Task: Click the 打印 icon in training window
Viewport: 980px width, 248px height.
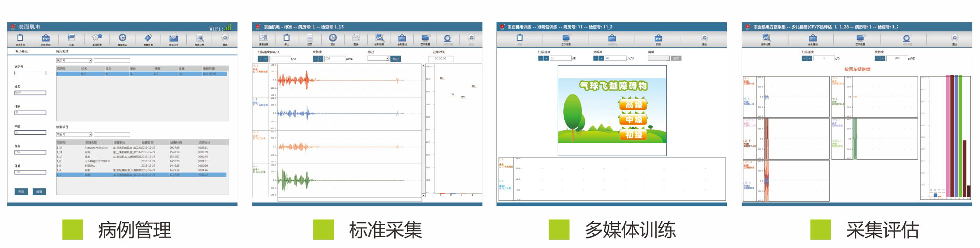Action: point(658,38)
